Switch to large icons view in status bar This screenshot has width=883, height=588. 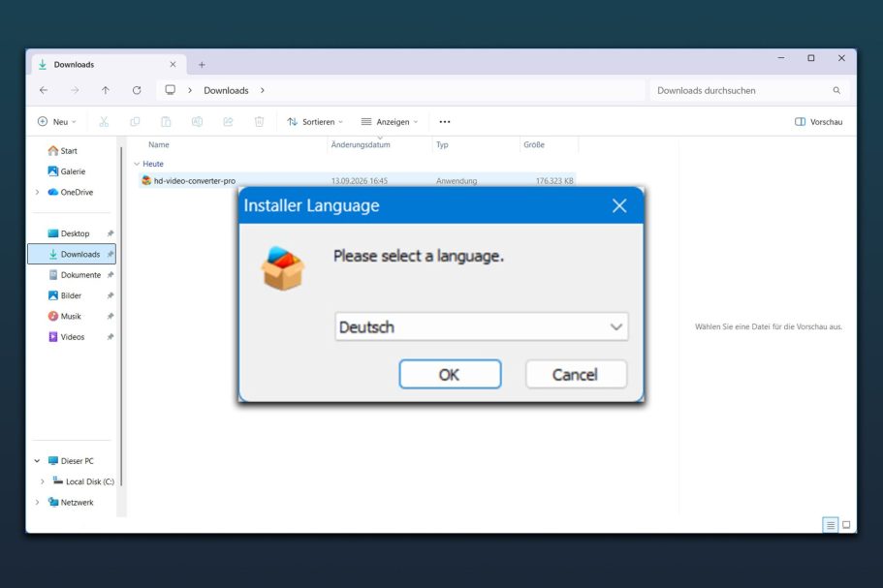coord(846,525)
